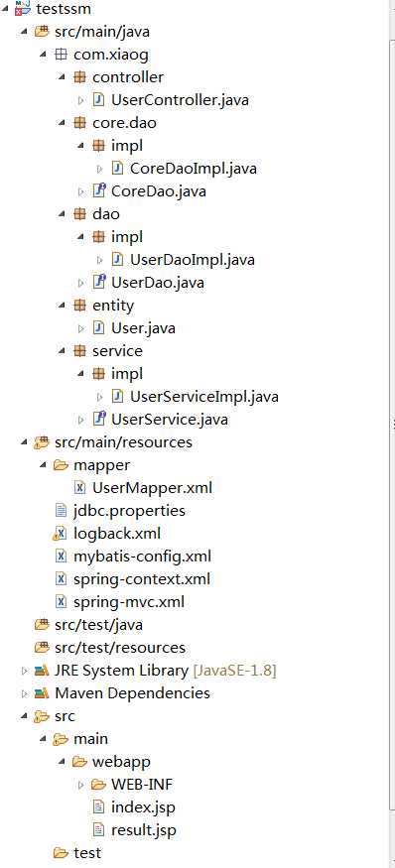Viewport: 395px width, 868px height.
Task: Click the CoreDao.java interface icon
Action: (98, 191)
